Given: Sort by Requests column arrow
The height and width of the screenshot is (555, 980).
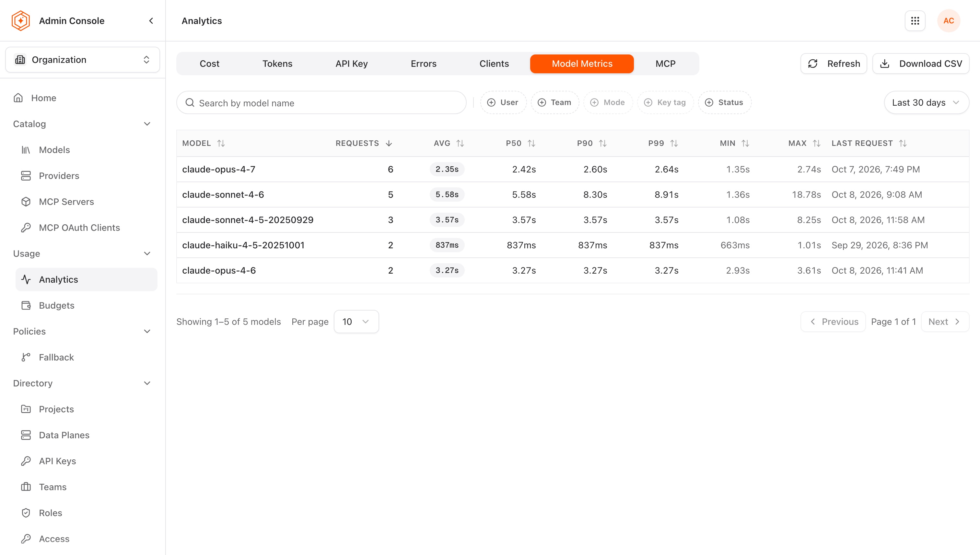Looking at the screenshot, I should tap(389, 143).
